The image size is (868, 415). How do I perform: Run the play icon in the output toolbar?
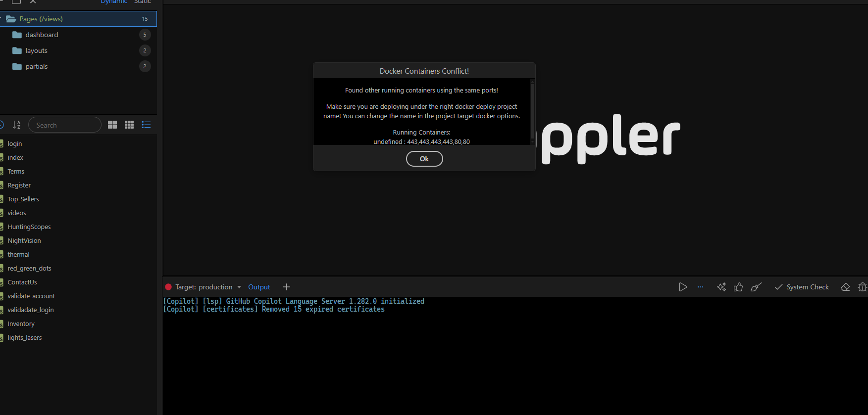(683, 287)
